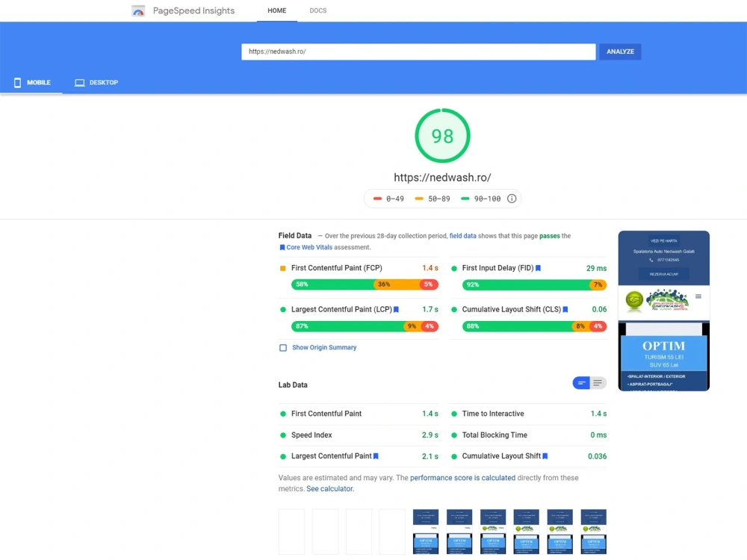Viewport: 747px width, 560px height.
Task: Click the 0–49 red legend entry
Action: (x=388, y=199)
